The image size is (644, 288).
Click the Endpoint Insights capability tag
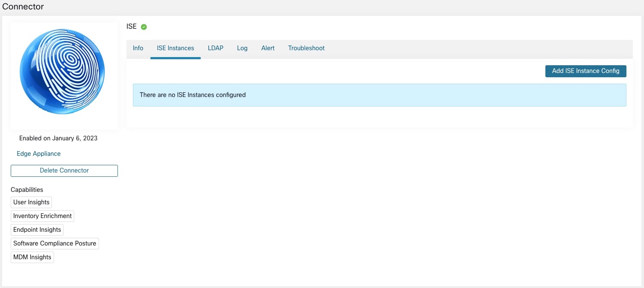click(x=37, y=230)
